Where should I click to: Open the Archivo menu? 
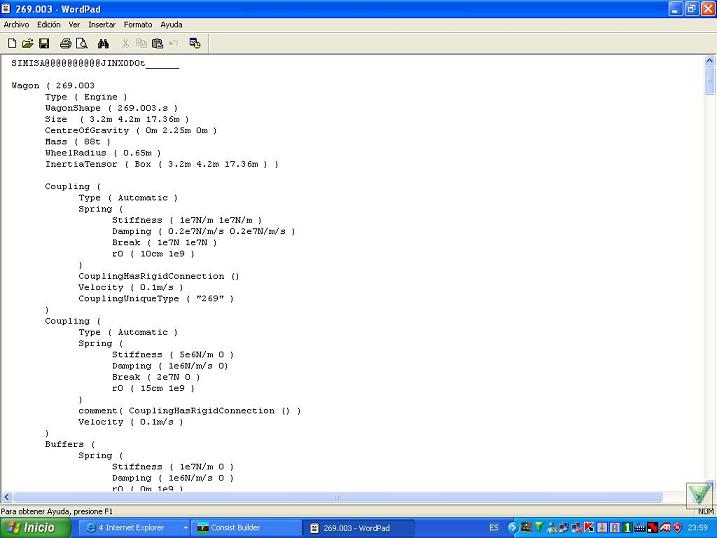tap(17, 24)
